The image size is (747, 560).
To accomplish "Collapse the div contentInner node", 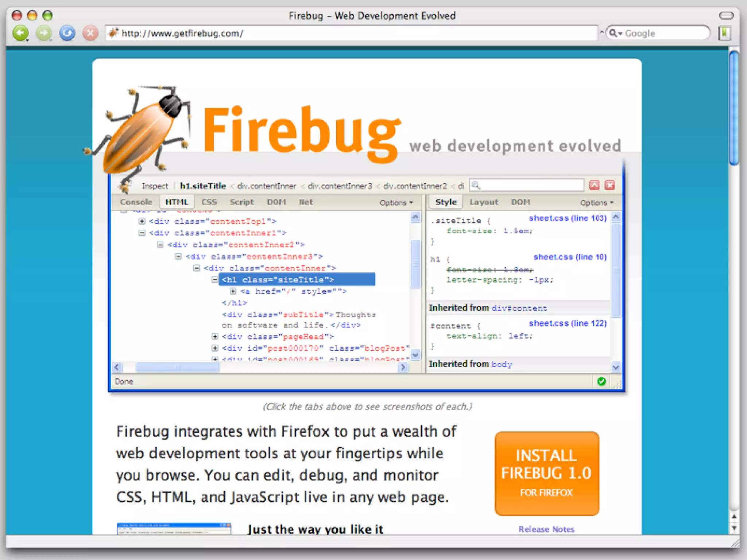I will click(197, 268).
